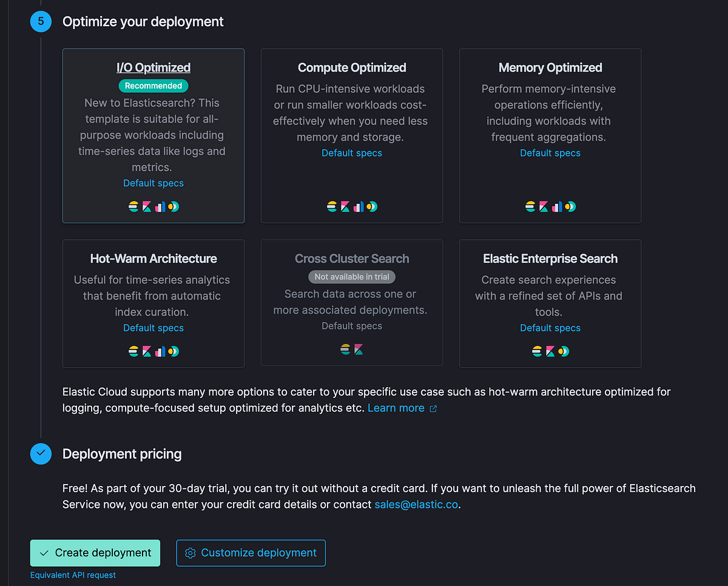Choose the Compute Optimized template title
728x586 pixels.
click(352, 67)
